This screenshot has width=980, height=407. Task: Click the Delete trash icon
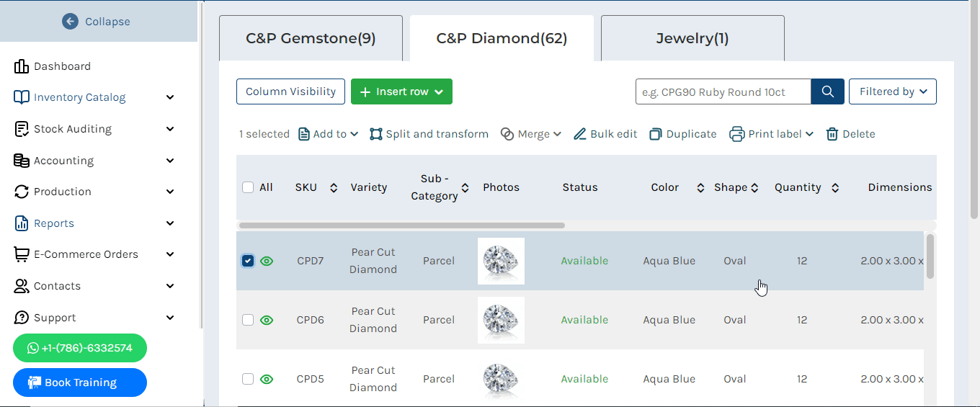pyautogui.click(x=832, y=134)
